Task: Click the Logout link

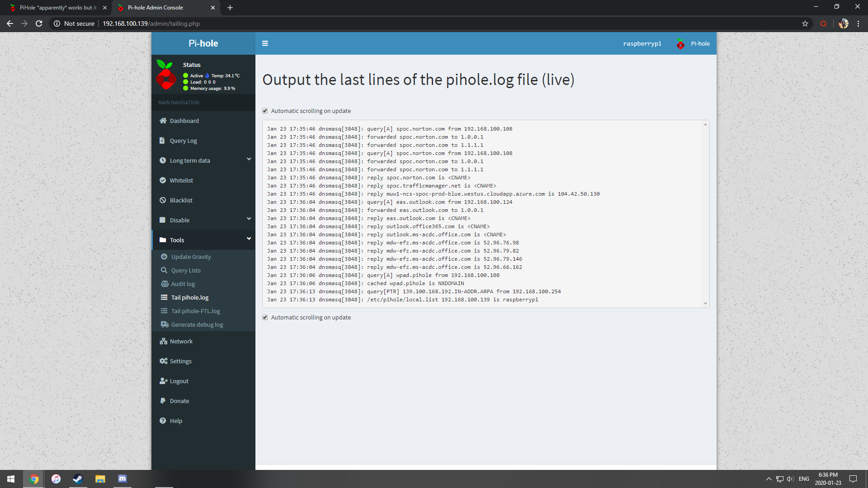Action: click(x=203, y=381)
